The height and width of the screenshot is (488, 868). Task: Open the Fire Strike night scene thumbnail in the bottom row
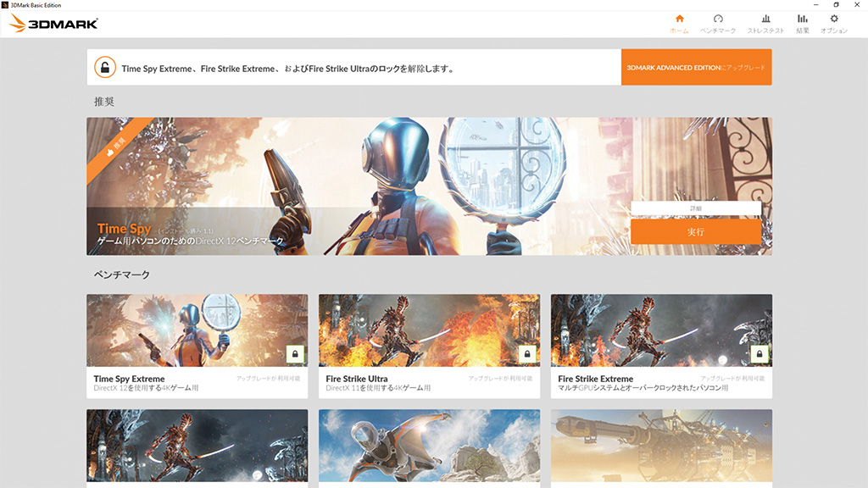pos(197,446)
